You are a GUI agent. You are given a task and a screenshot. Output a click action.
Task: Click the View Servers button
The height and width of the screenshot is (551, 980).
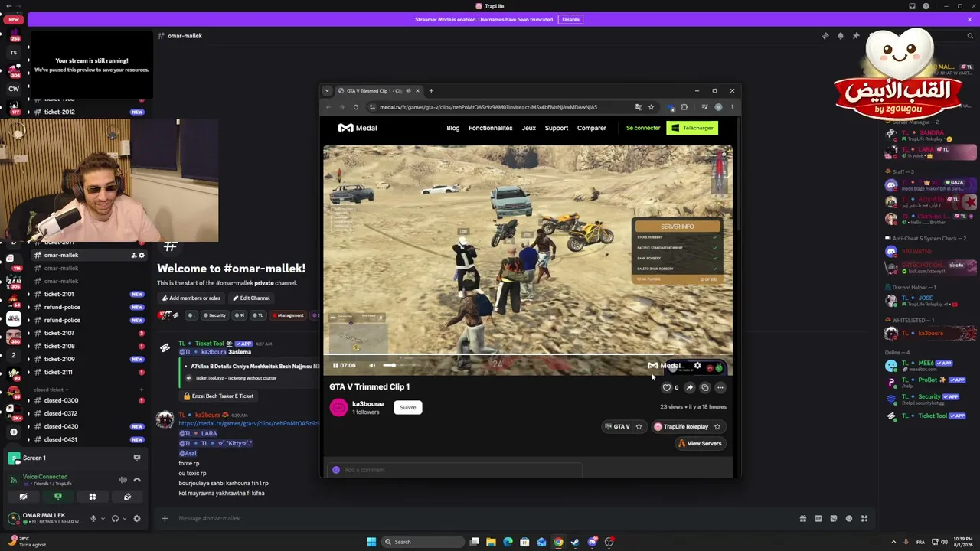click(x=700, y=443)
